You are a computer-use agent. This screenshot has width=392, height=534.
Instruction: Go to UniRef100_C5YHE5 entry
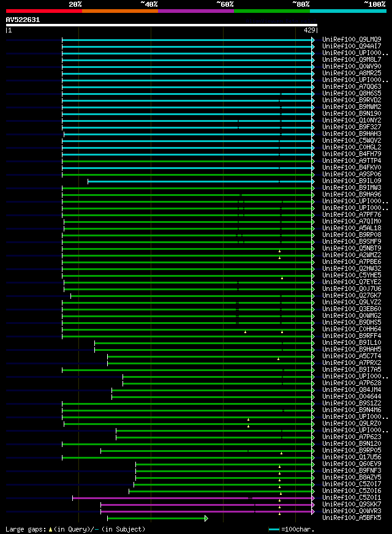[x=352, y=275]
